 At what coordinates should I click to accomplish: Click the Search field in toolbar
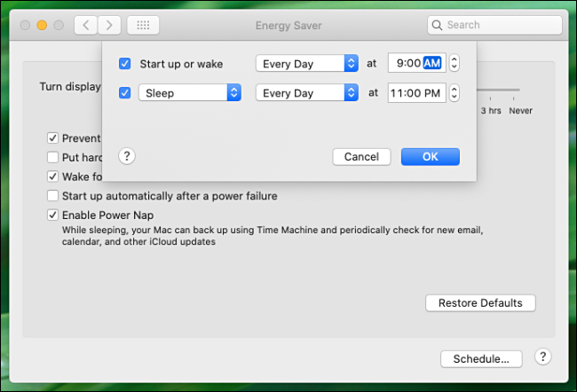(494, 25)
